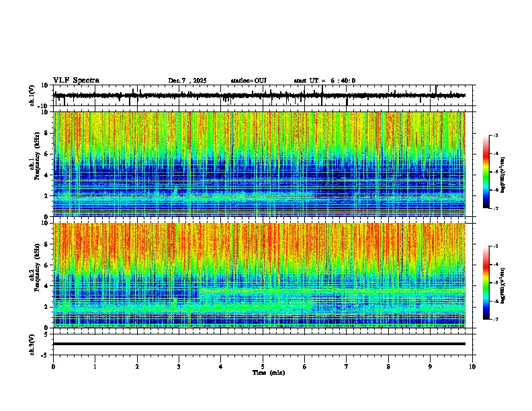Click time-axis tick label "2"
Viewport: 532px width, 411px height.
click(x=137, y=367)
